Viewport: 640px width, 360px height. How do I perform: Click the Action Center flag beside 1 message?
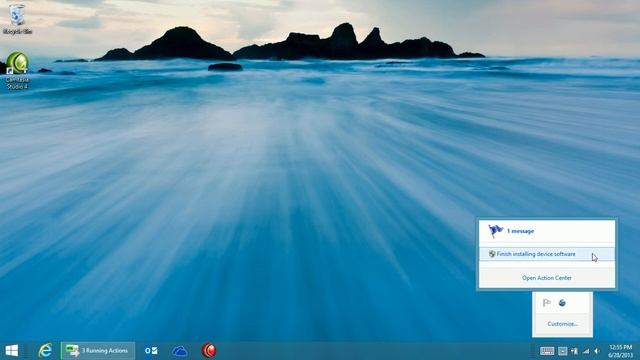(x=496, y=231)
